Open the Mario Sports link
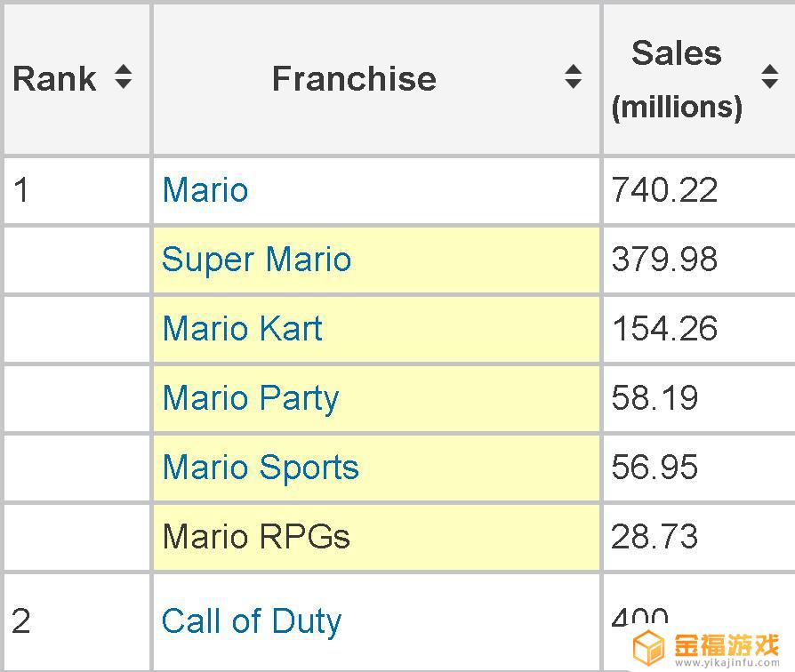This screenshot has height=672, width=795. pyautogui.click(x=261, y=468)
